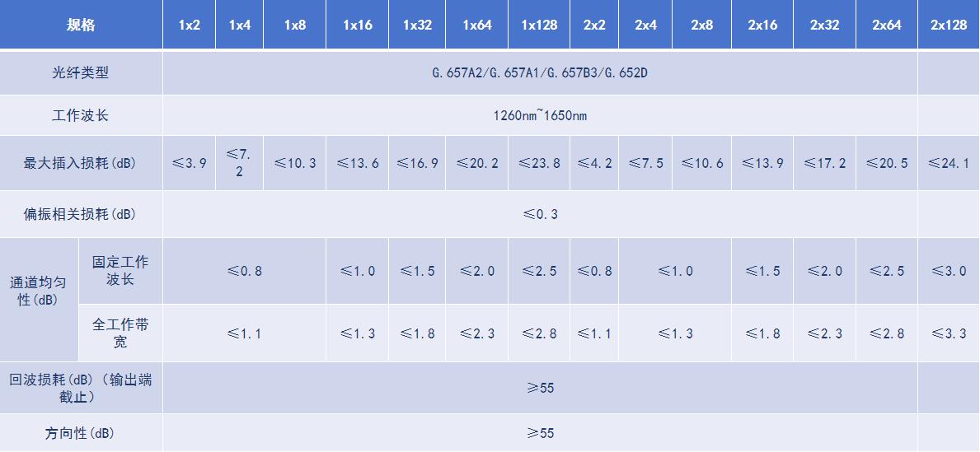Select the ≤23.8 insertion loss value
Viewport: 980px width, 452px height.
point(539,163)
